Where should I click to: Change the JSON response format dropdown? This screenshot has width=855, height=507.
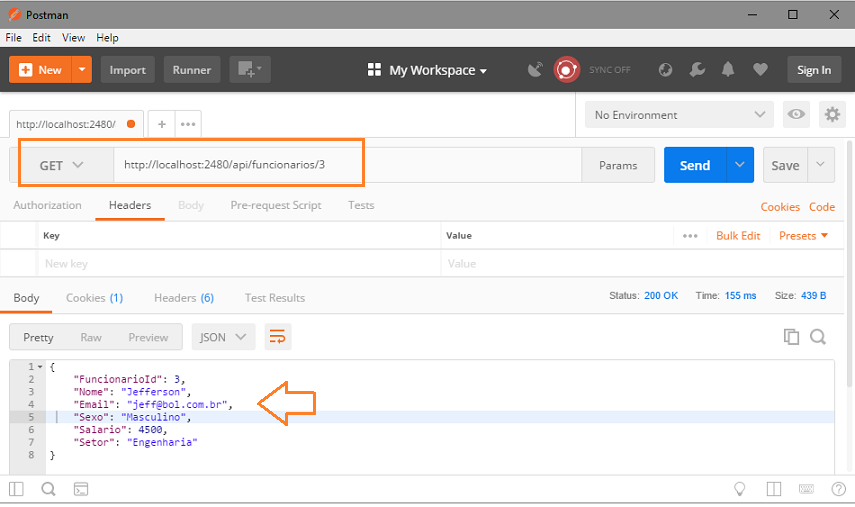pyautogui.click(x=223, y=337)
